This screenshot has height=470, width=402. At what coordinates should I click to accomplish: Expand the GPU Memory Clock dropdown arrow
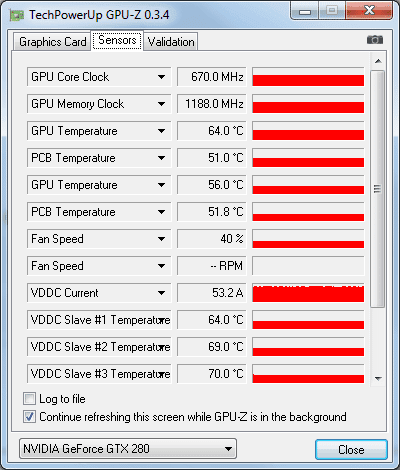tap(161, 104)
